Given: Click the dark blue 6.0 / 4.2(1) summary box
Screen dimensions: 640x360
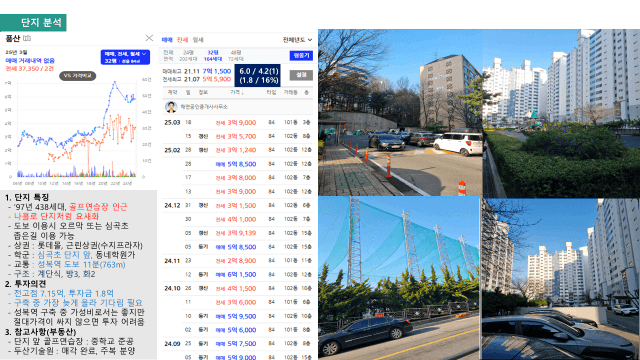Looking at the screenshot, I should pos(258,75).
